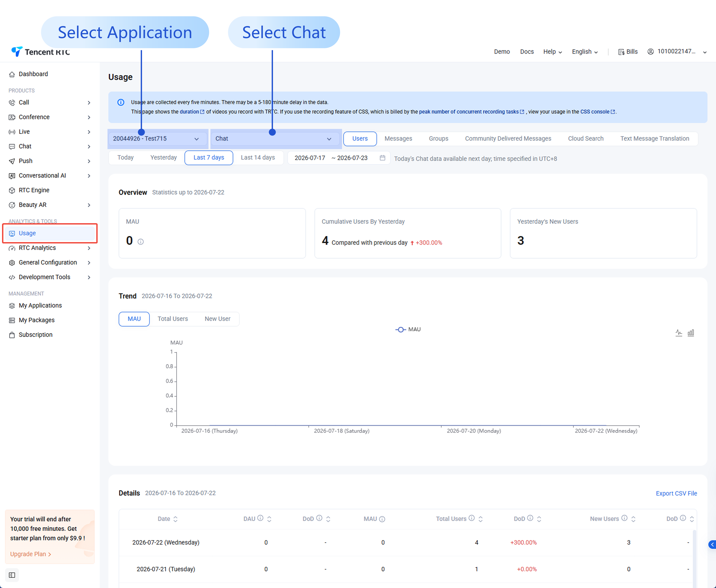Open the Dashboard home icon
Image resolution: width=716 pixels, height=588 pixels.
coord(12,74)
